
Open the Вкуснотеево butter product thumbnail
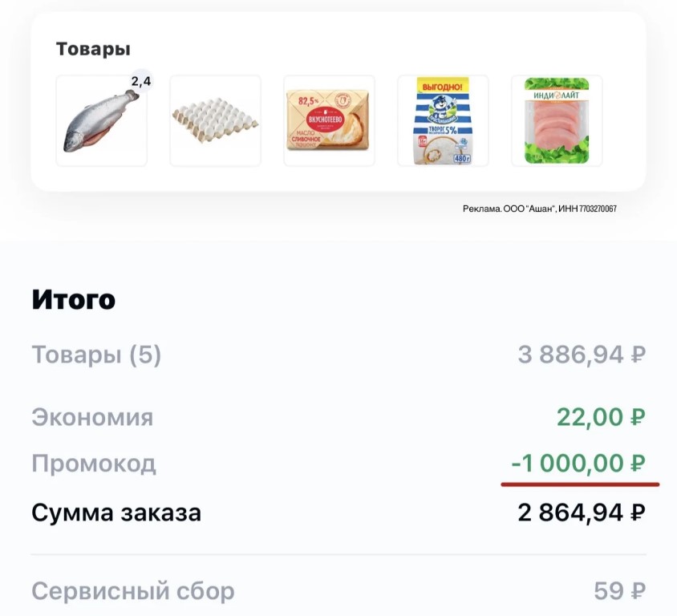click(x=329, y=121)
